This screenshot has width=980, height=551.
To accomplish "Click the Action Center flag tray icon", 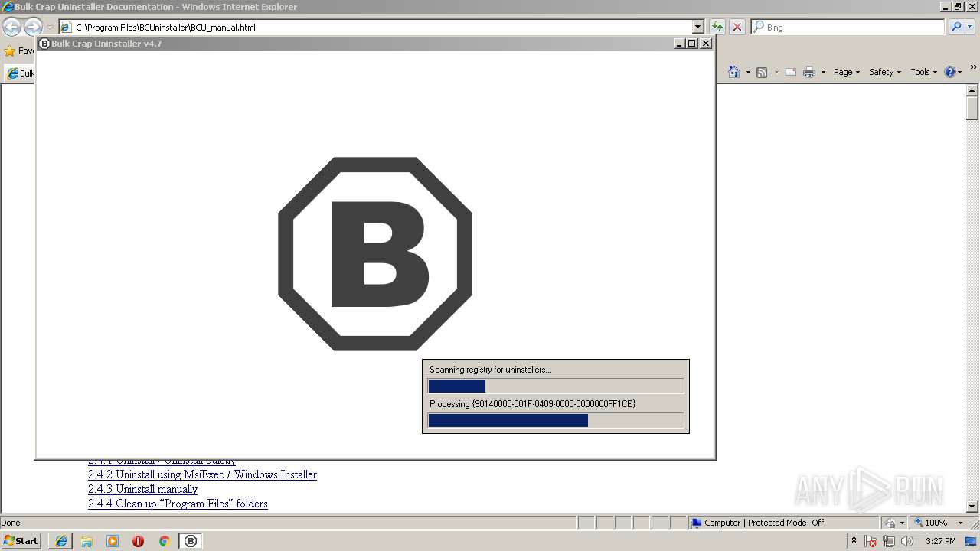I will [x=871, y=541].
